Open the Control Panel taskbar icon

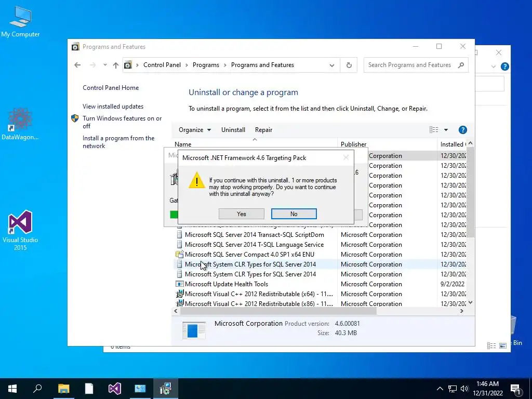pos(140,389)
